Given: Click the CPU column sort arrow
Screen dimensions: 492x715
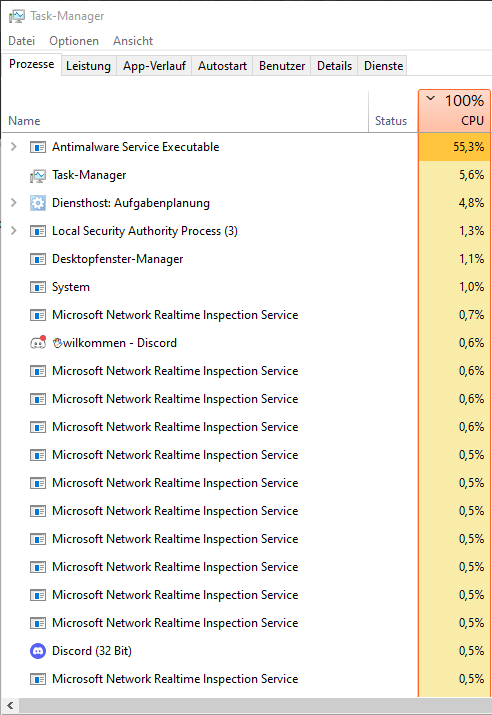Looking at the screenshot, I should pos(431,98).
